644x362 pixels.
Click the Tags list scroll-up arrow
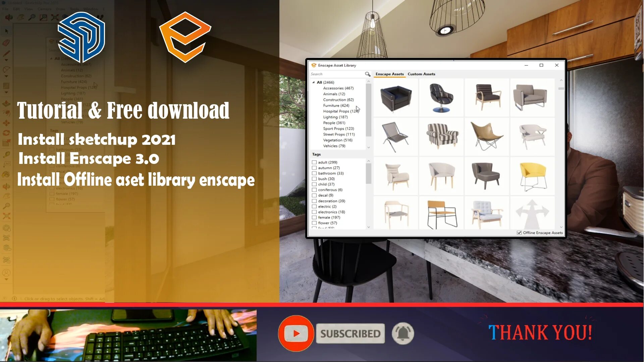[369, 161]
